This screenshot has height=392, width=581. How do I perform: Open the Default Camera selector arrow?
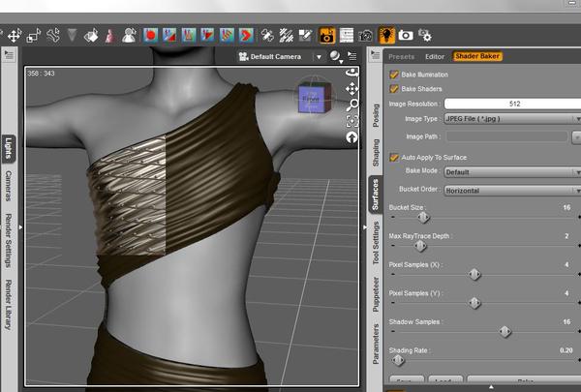(x=319, y=57)
